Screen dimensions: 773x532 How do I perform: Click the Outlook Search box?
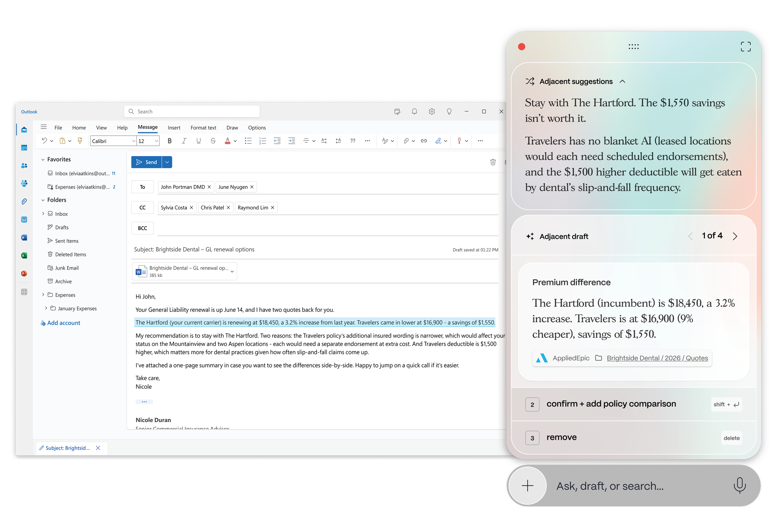point(192,112)
